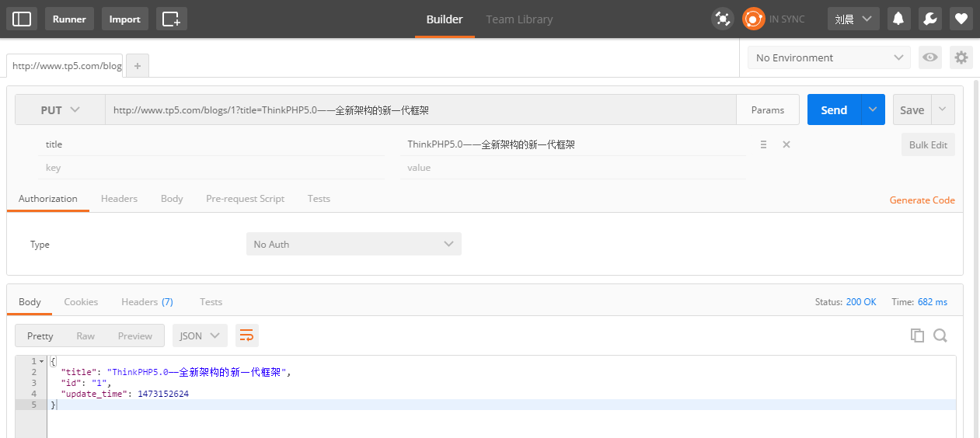Open Pre-request Script tab
Screen dimensions: 980x438
coord(245,199)
